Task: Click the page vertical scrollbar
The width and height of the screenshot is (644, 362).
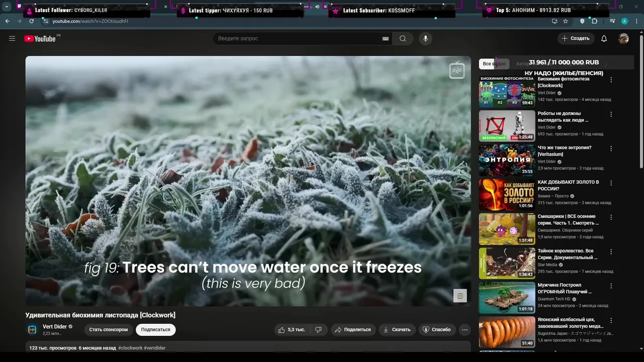Action: pyautogui.click(x=641, y=101)
